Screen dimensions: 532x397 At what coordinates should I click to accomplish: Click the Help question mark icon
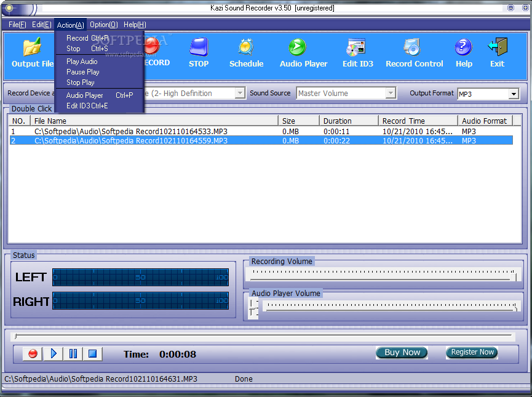(x=463, y=47)
